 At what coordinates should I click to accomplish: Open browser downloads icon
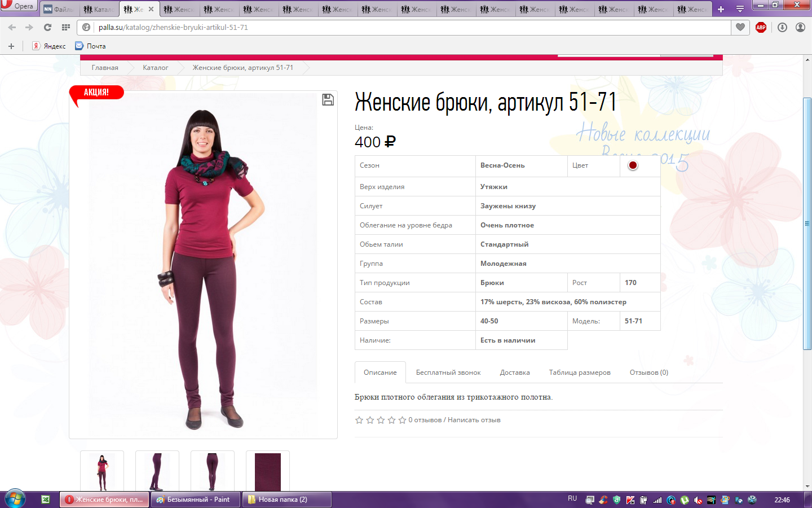point(782,27)
